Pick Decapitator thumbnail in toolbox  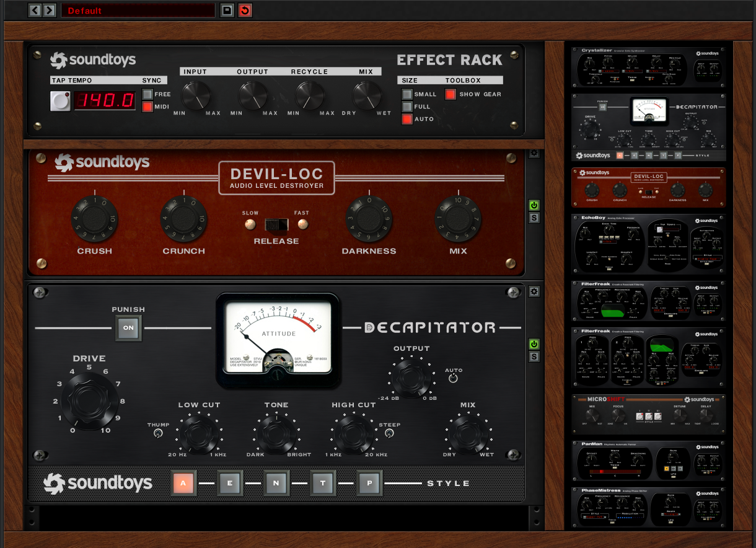[x=648, y=128]
